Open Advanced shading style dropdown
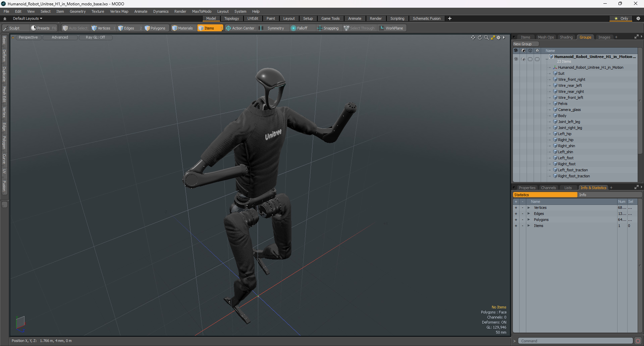Screen dimensions: 644x346 (x=60, y=38)
